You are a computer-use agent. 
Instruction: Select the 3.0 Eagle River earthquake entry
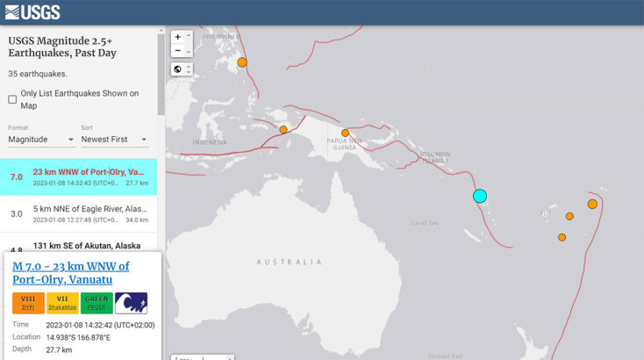coord(79,213)
